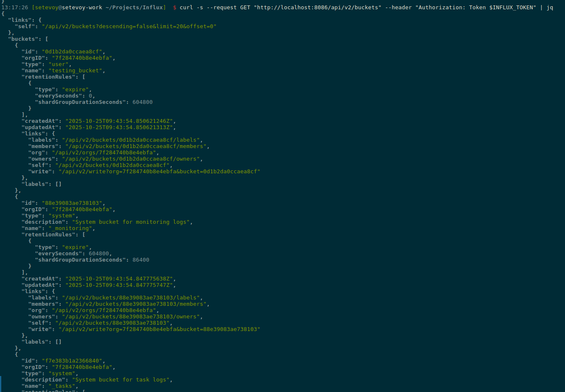Click the updatedAt value ending in 847775747Z

tap(120, 285)
